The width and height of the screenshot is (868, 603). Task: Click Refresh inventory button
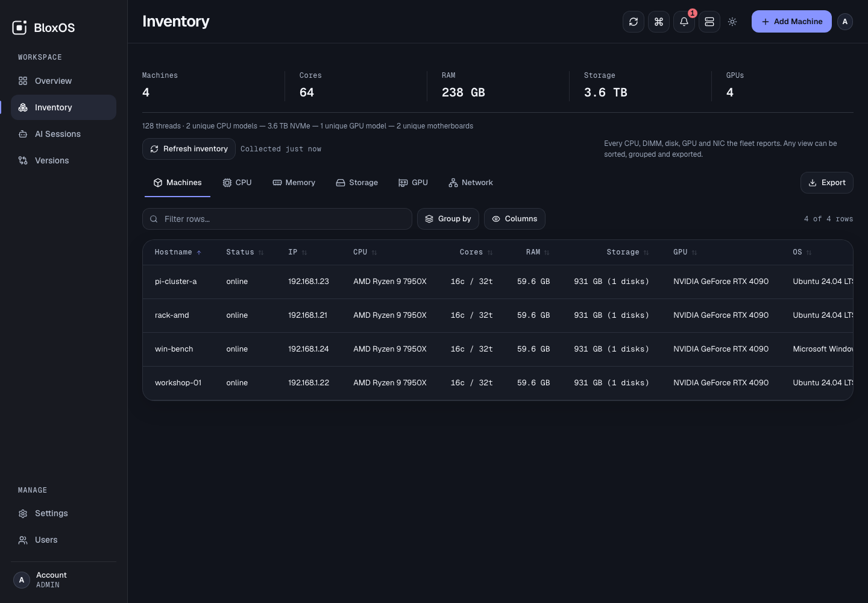189,149
